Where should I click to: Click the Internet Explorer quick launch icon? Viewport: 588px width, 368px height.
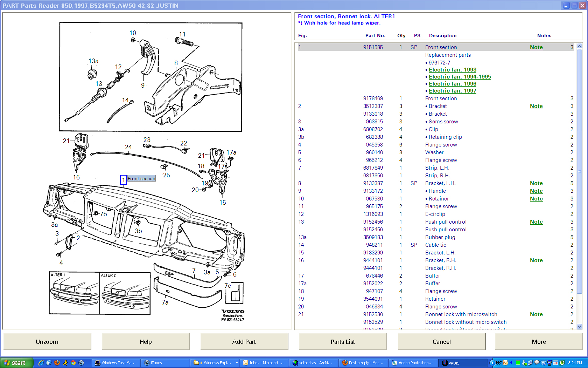pos(41,363)
